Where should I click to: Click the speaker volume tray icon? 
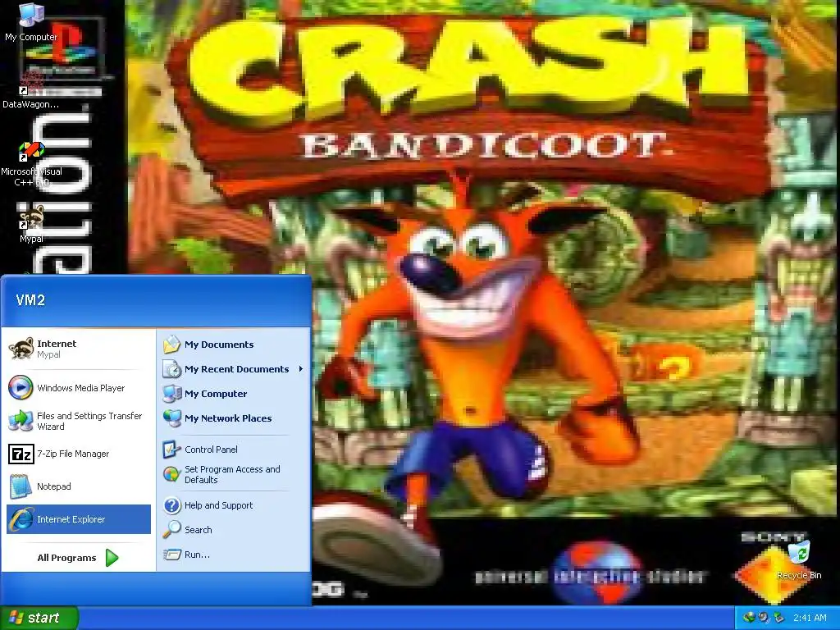[764, 618]
